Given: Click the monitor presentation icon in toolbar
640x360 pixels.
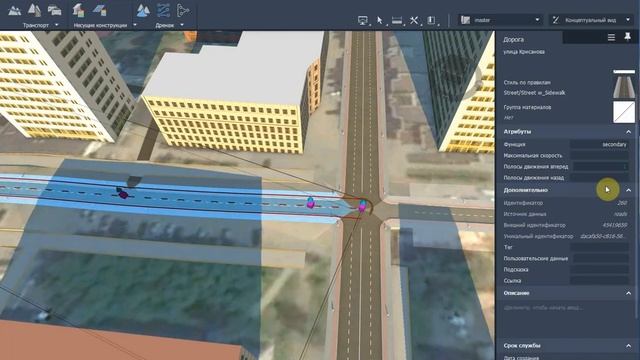Looking at the screenshot, I should pyautogui.click(x=362, y=20).
